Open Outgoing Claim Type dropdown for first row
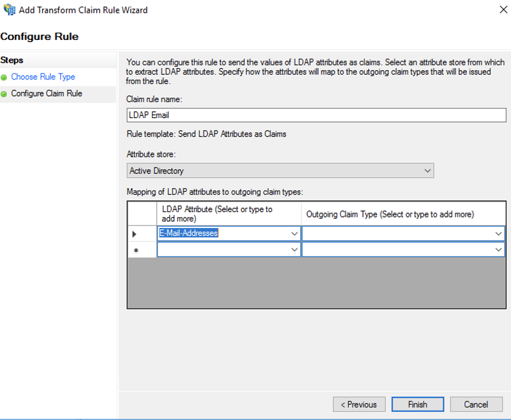Viewport: 511px width, 420px height. click(498, 233)
